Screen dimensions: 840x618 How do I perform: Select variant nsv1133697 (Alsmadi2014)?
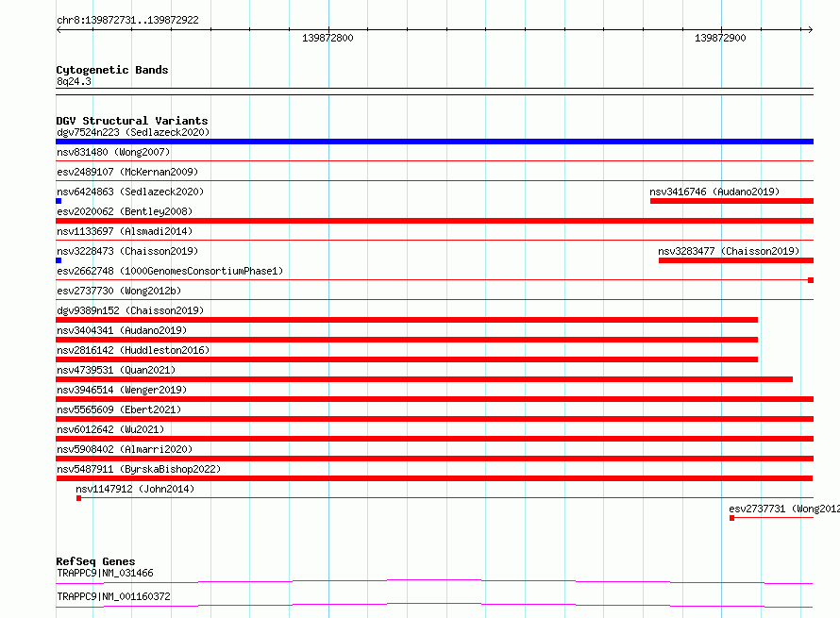click(125, 231)
